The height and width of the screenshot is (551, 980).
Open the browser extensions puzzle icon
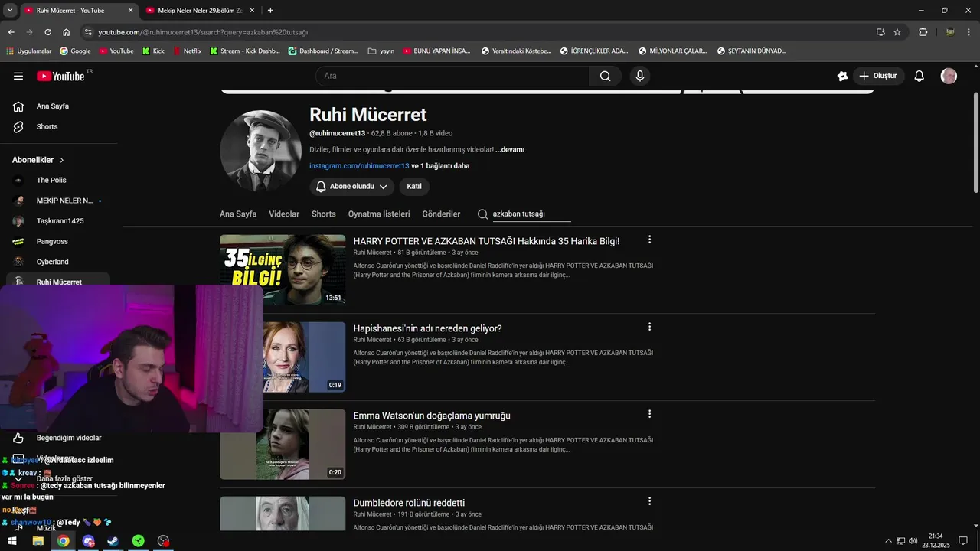[x=923, y=32]
